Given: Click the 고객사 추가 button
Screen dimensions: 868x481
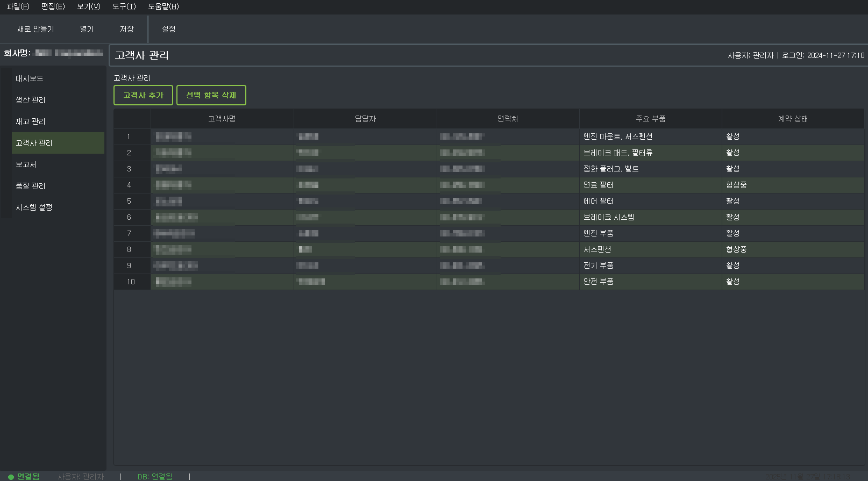Looking at the screenshot, I should point(143,95).
